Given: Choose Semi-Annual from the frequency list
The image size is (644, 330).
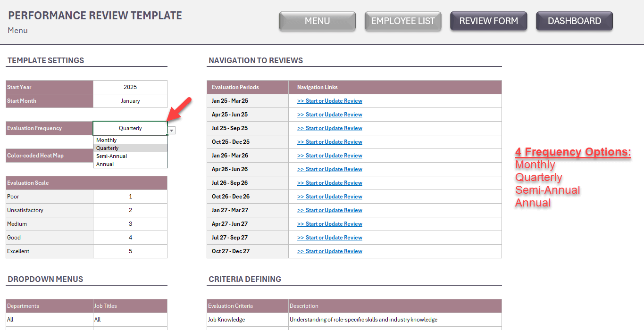Looking at the screenshot, I should click(x=130, y=156).
